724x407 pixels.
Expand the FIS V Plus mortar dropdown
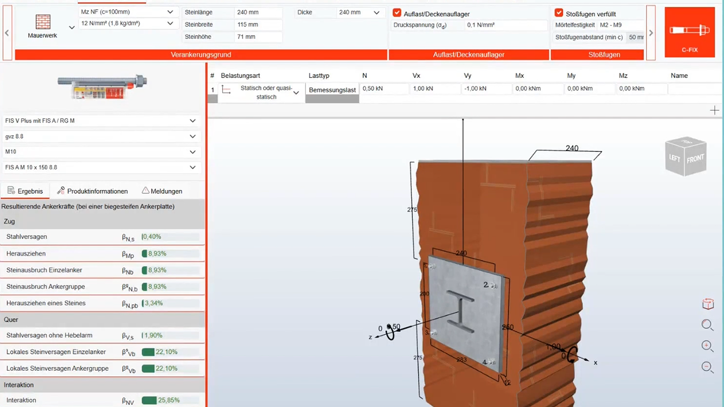(x=100, y=121)
